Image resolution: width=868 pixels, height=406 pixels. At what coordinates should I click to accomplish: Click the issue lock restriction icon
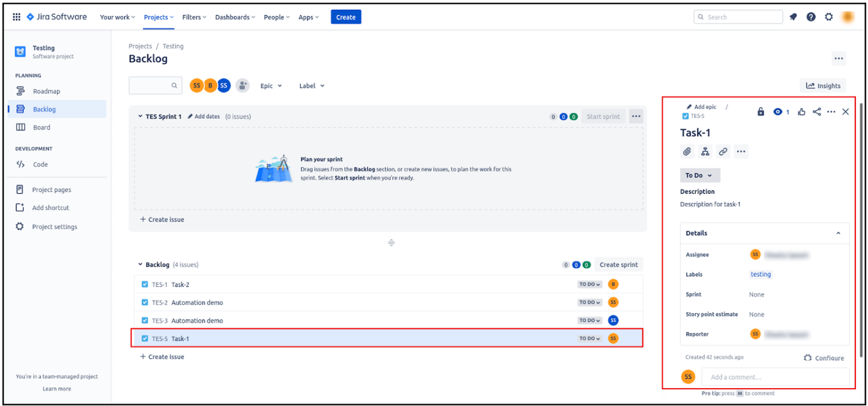(761, 112)
